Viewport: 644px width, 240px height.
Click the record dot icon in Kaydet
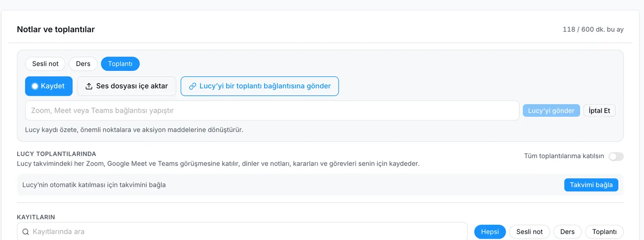point(34,86)
